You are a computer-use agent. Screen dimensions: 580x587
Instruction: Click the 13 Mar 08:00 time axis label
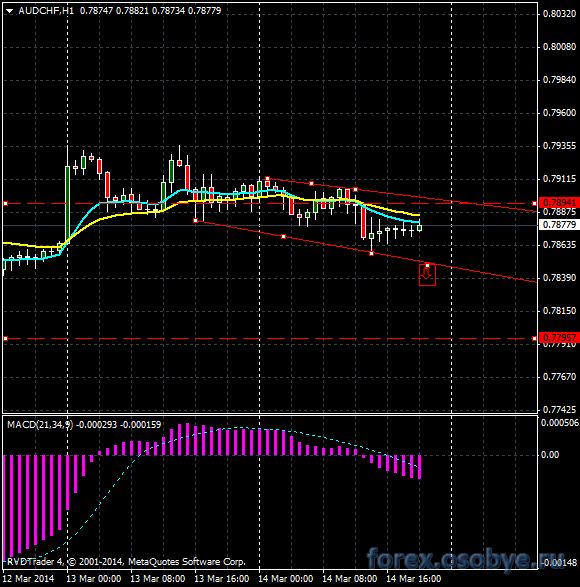(157, 579)
